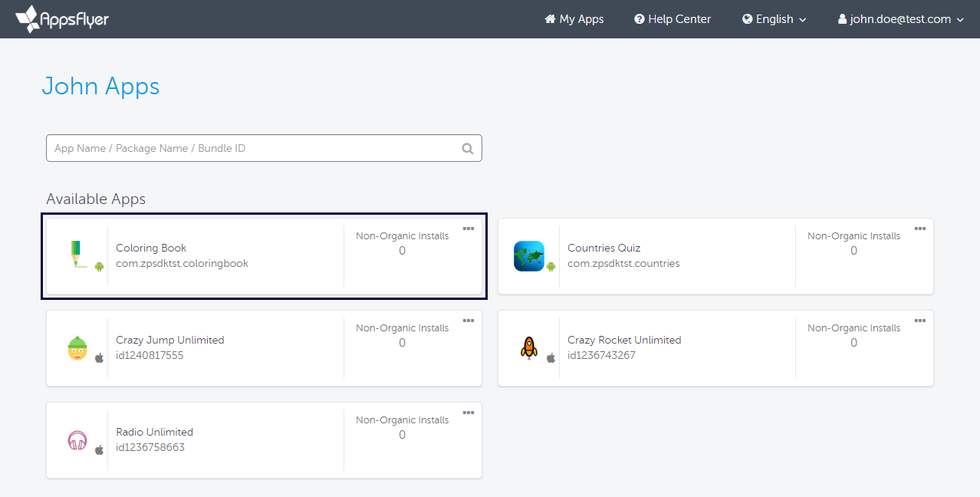Click the Coloring Book pencil app icon

77,253
